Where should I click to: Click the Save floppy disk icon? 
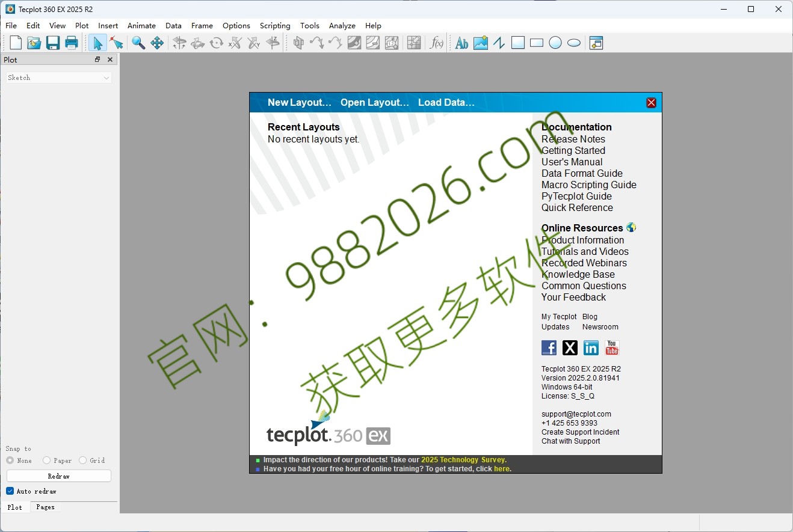point(53,43)
